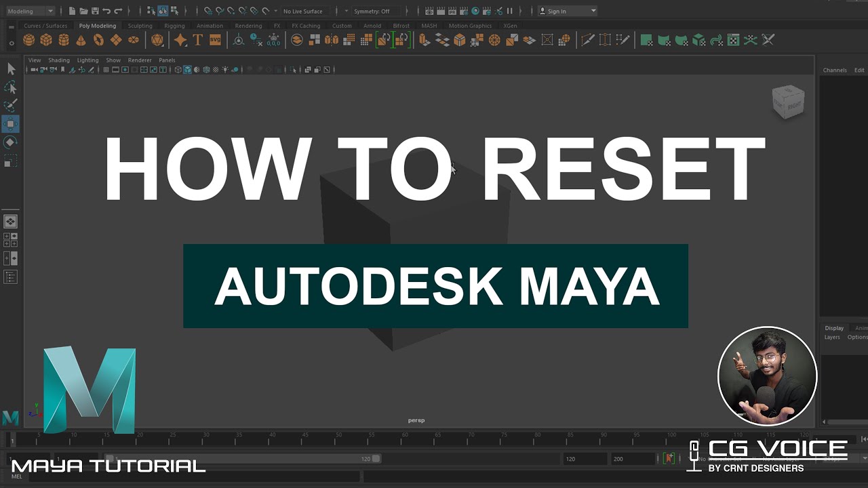Switch to the Rendering shelf tab
868x488 pixels.
(248, 26)
